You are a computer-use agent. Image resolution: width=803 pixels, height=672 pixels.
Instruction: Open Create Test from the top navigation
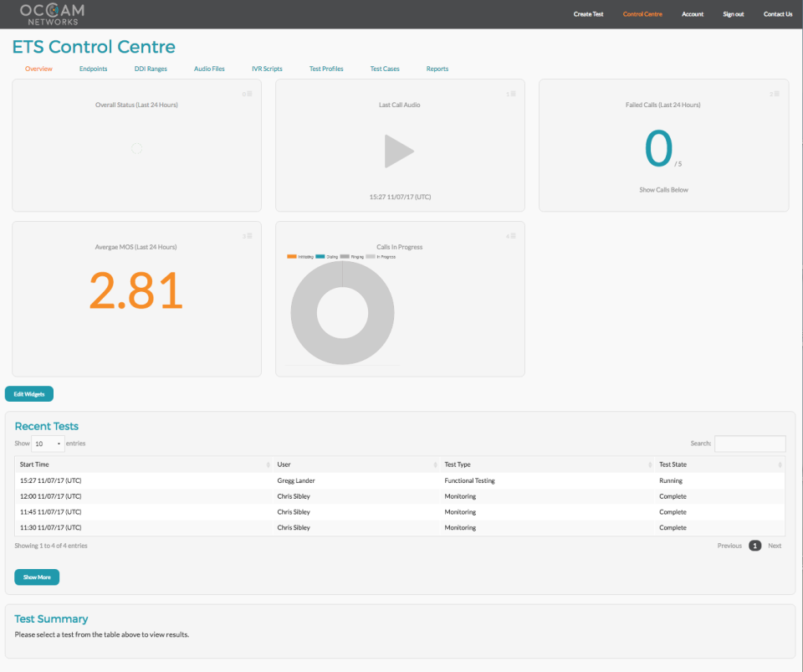[x=588, y=13]
